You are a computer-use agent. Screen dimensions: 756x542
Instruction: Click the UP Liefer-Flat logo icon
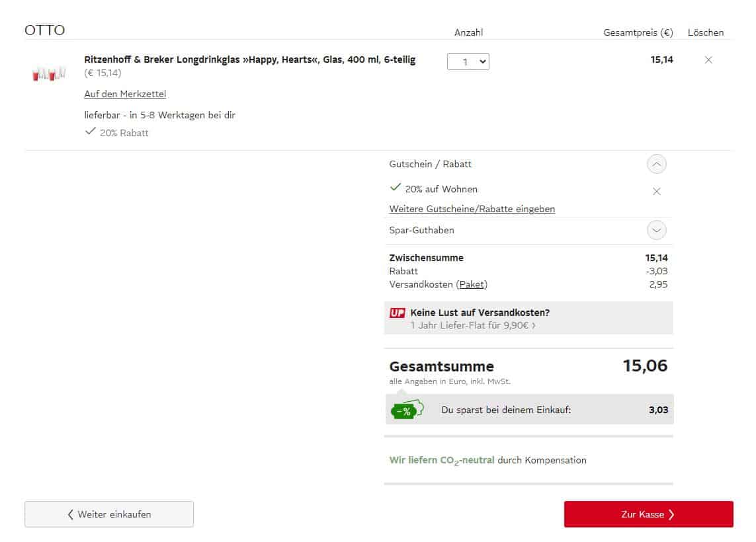[x=397, y=313]
